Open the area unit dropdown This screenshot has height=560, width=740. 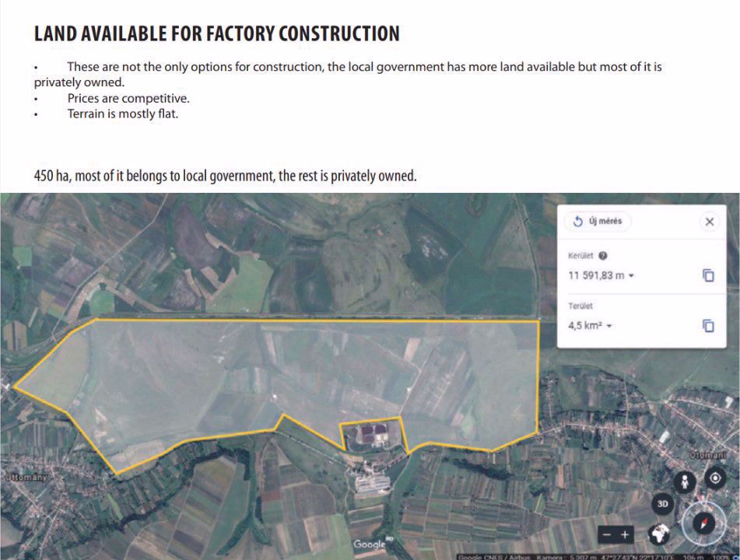tap(609, 326)
